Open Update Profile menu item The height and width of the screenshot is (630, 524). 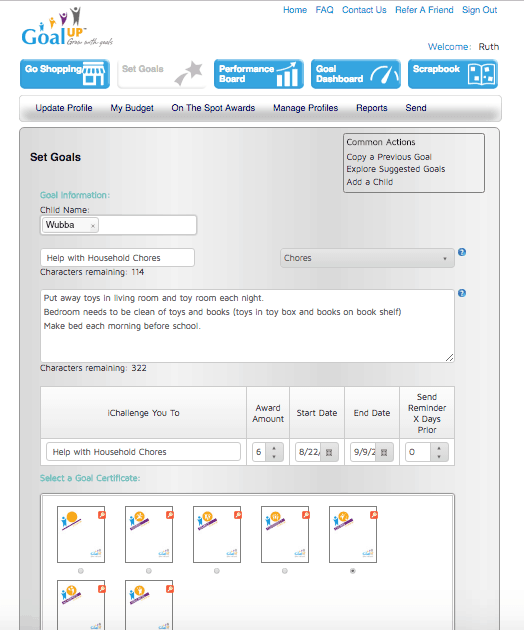[x=64, y=108]
